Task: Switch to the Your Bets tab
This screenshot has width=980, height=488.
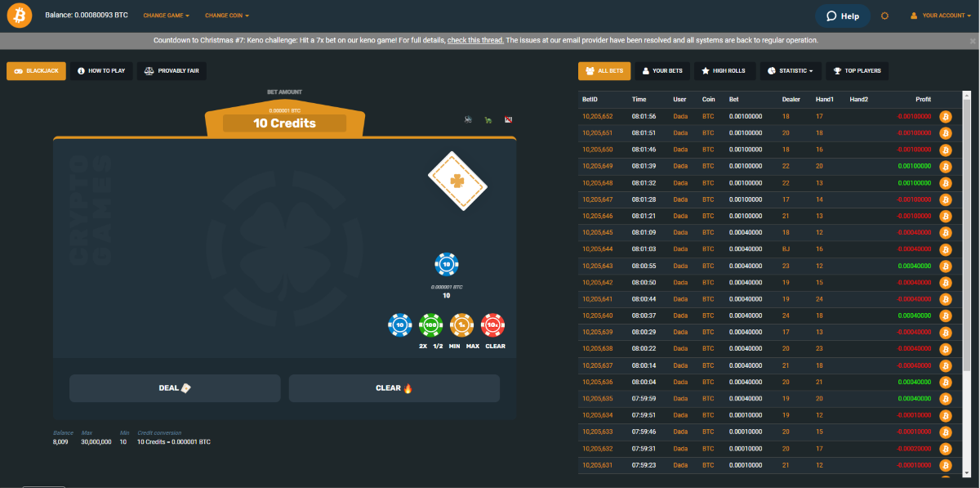Action: coord(662,71)
